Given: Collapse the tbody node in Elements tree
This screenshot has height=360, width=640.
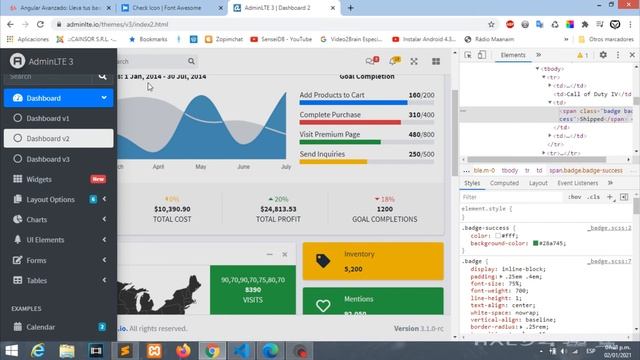Looking at the screenshot, I should tap(538, 69).
